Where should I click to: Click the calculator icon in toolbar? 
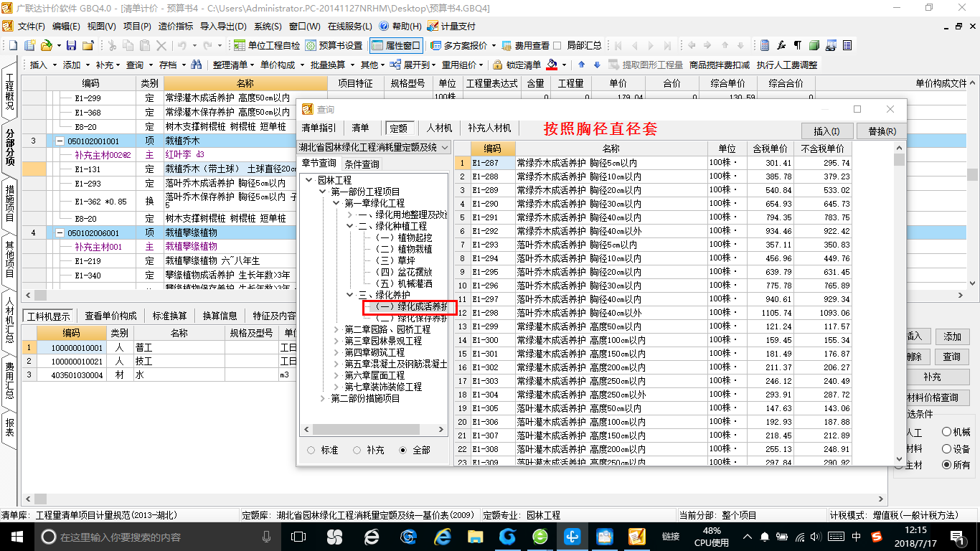coord(765,45)
